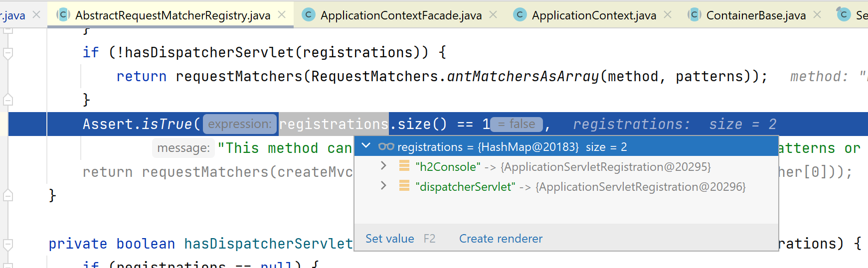868x268 pixels.
Task: Click the Create renderer link
Action: point(501,239)
